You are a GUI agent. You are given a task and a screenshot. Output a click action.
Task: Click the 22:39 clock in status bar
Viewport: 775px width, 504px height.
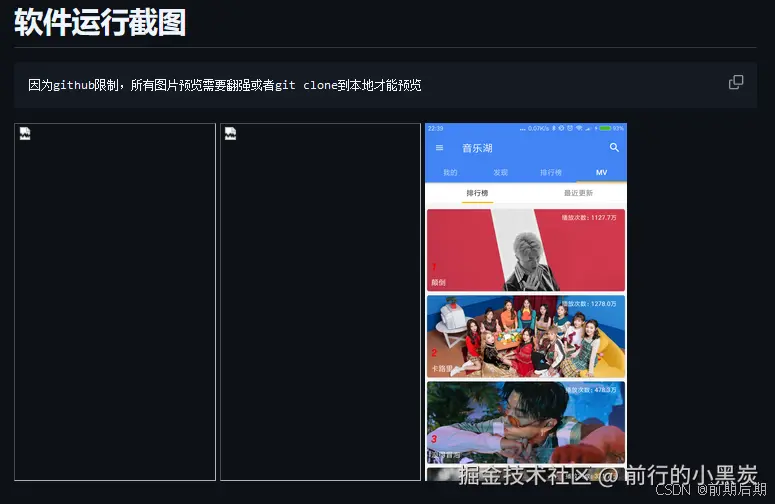pyautogui.click(x=435, y=128)
